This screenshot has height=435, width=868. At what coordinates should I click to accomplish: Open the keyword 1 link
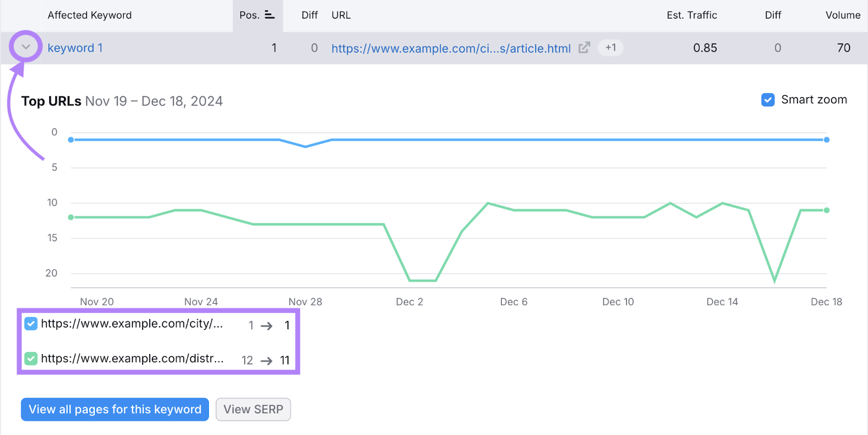(75, 48)
